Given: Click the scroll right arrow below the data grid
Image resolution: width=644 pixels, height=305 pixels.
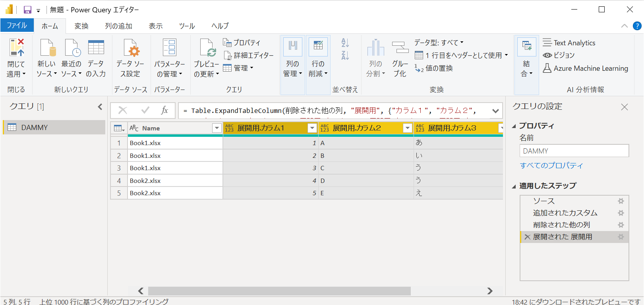Looking at the screenshot, I should [490, 291].
